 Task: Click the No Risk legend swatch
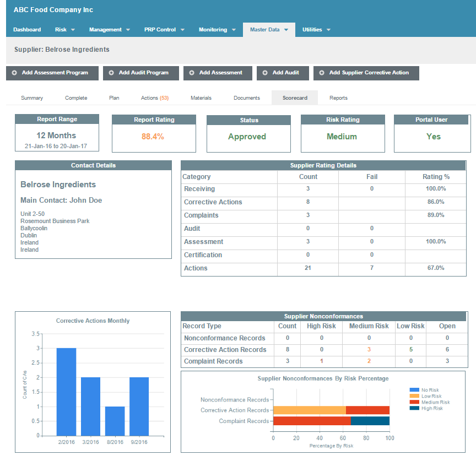(414, 390)
